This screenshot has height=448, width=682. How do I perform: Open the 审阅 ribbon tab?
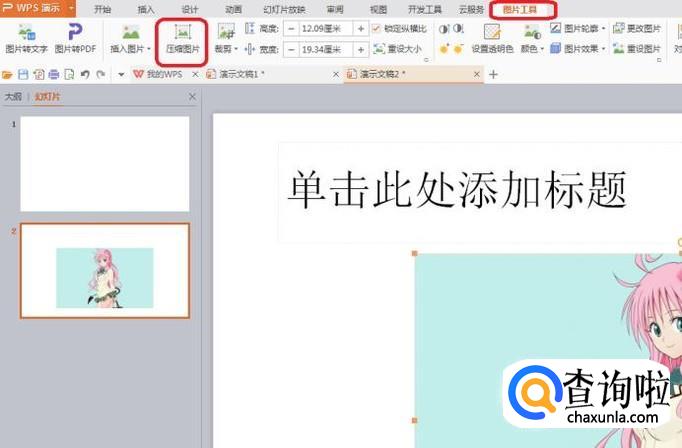335,9
